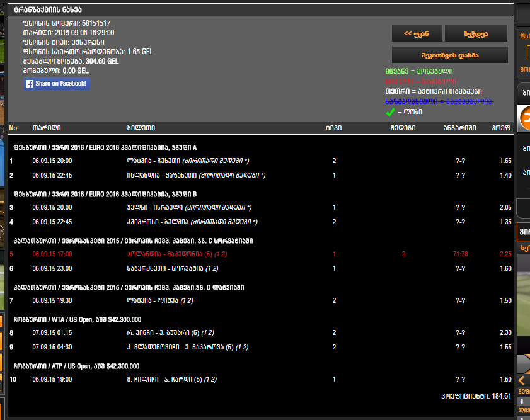
Task: Click the orange left arrow at the right edge
Action: pos(521,380)
